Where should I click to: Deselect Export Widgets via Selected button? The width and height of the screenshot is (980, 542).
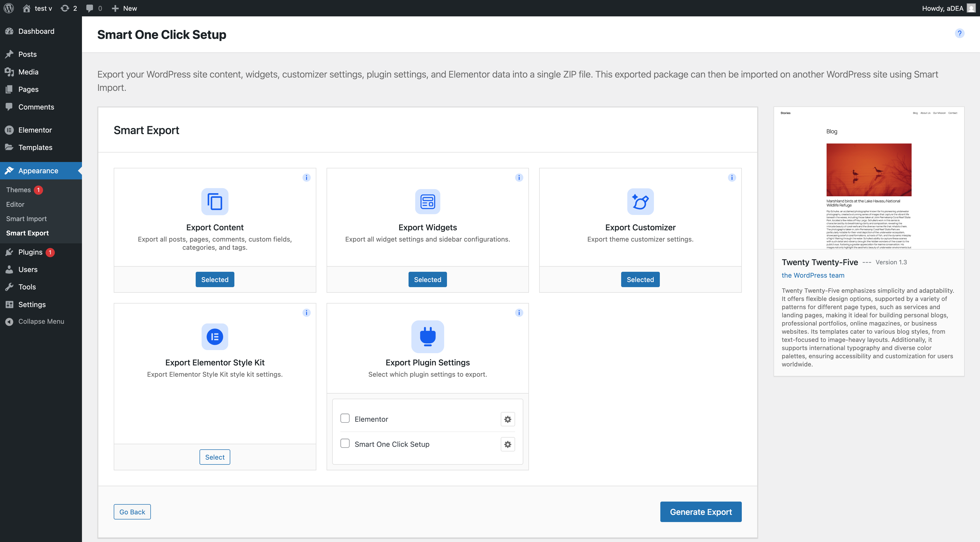[x=427, y=279]
